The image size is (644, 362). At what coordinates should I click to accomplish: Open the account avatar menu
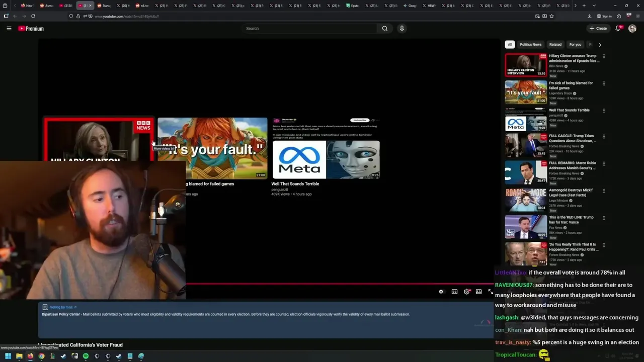(x=632, y=29)
